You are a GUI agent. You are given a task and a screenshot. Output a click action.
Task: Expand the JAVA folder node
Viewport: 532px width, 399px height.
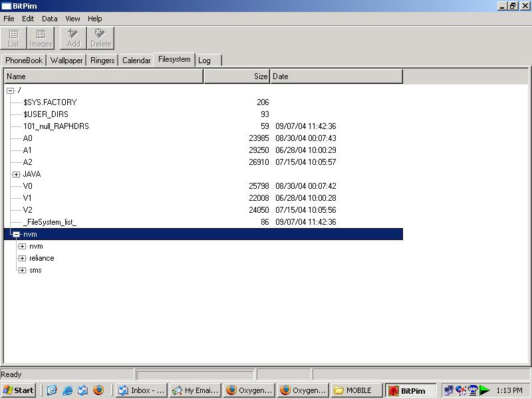[x=16, y=174]
